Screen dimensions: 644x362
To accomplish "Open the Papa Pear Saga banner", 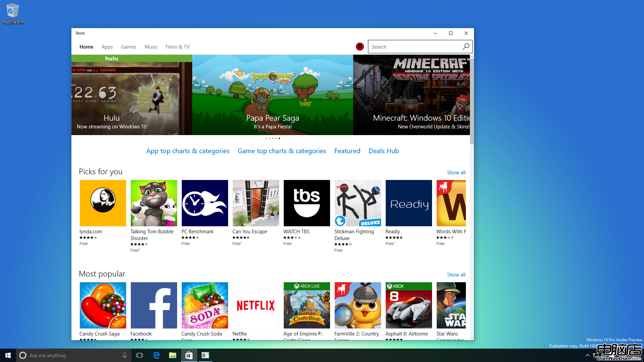I will point(273,95).
